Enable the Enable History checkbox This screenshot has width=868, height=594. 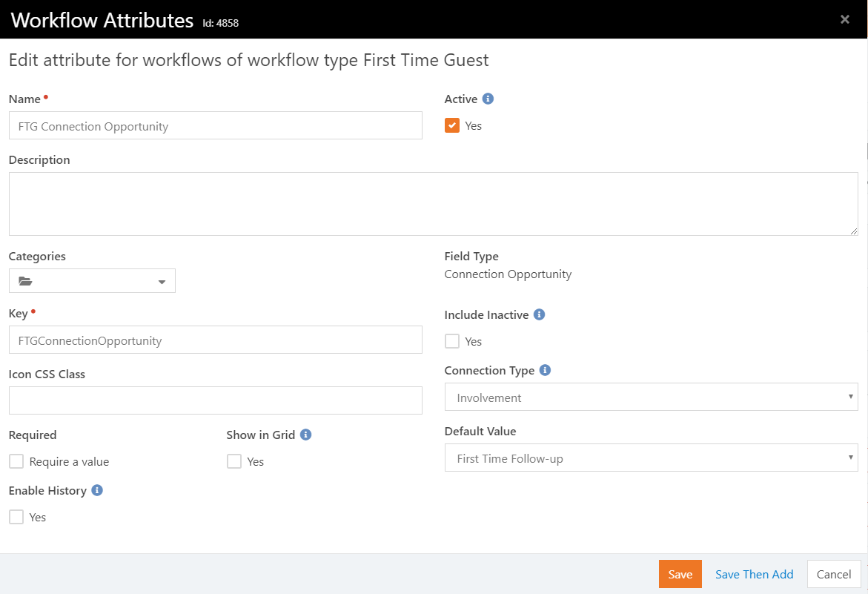16,516
